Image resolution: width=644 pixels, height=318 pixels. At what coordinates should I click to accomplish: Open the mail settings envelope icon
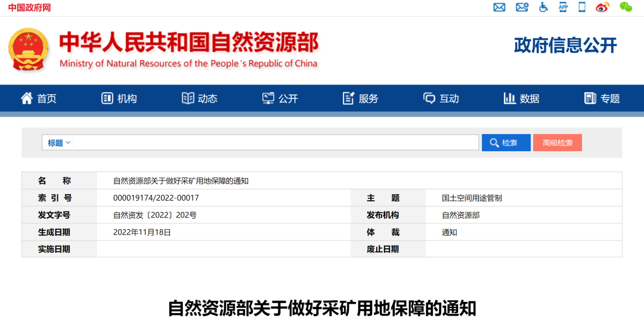(x=522, y=7)
